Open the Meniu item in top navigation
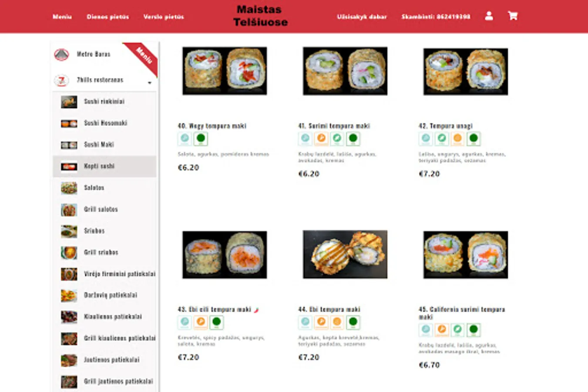 [x=62, y=17]
